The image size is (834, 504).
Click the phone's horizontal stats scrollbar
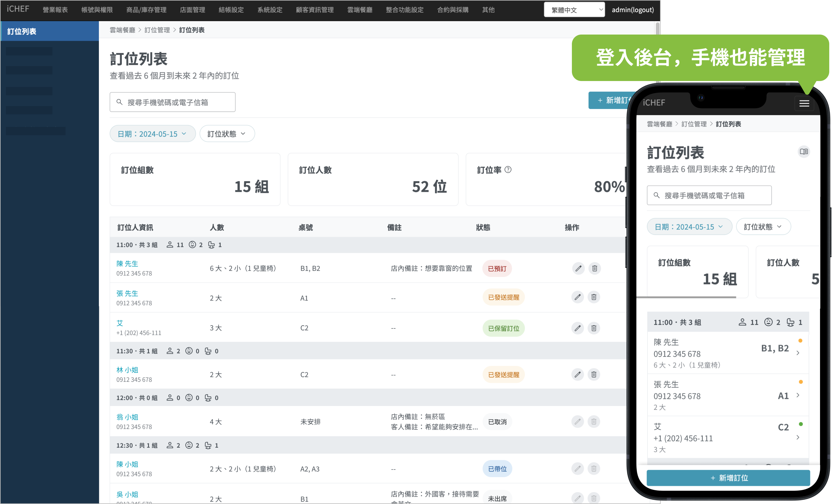tap(687, 297)
